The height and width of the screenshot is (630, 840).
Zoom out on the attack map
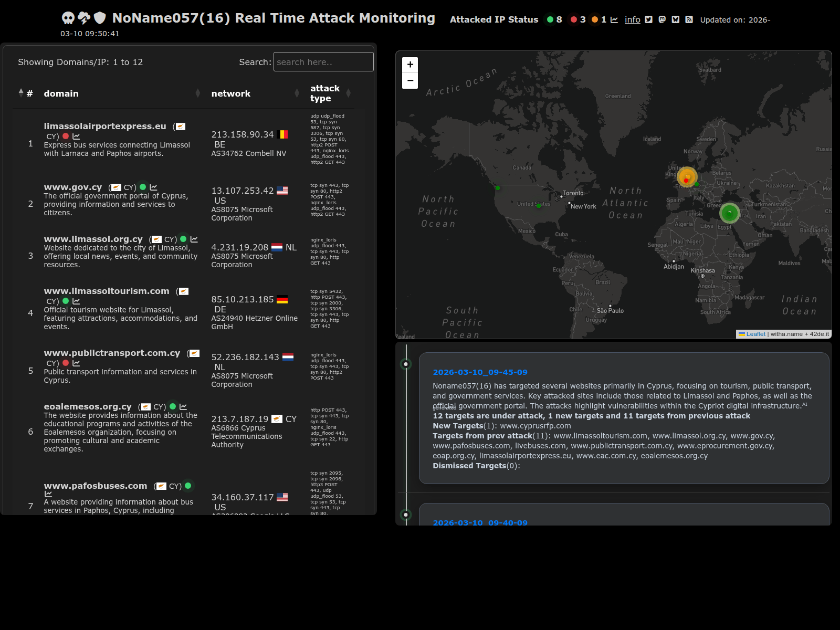[410, 81]
